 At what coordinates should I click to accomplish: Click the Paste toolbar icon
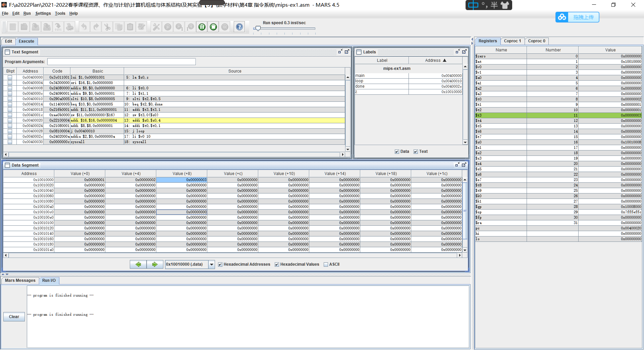(130, 27)
